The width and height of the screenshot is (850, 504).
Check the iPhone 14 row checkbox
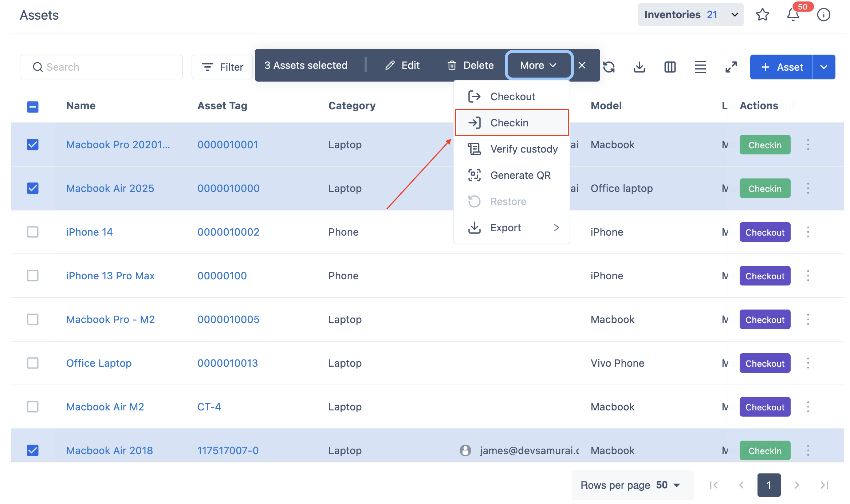click(33, 232)
